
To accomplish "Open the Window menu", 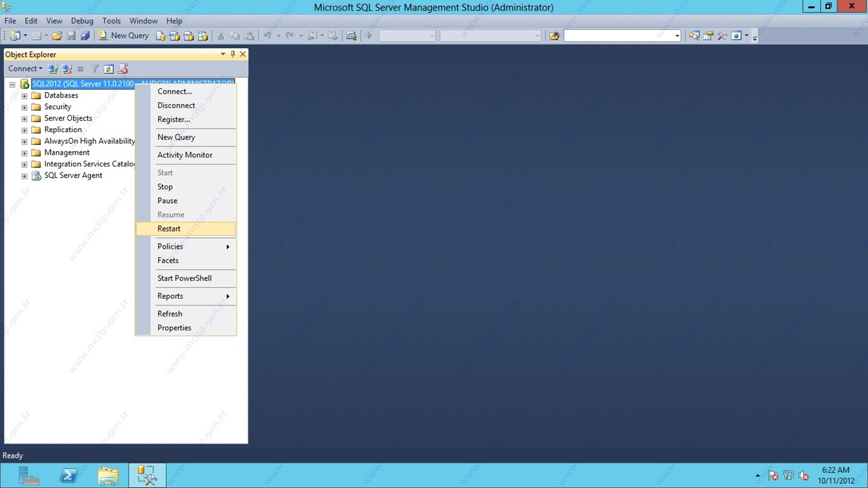I will coord(143,21).
